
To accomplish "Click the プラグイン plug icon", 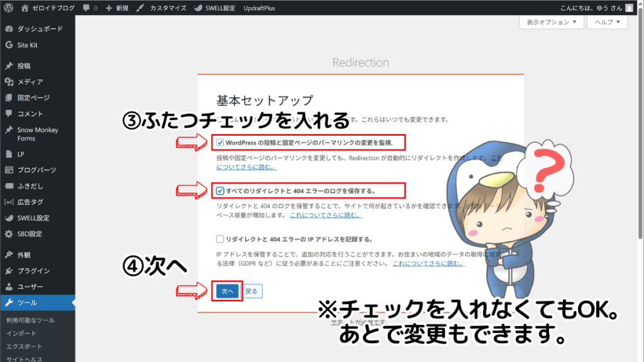I will [x=9, y=271].
